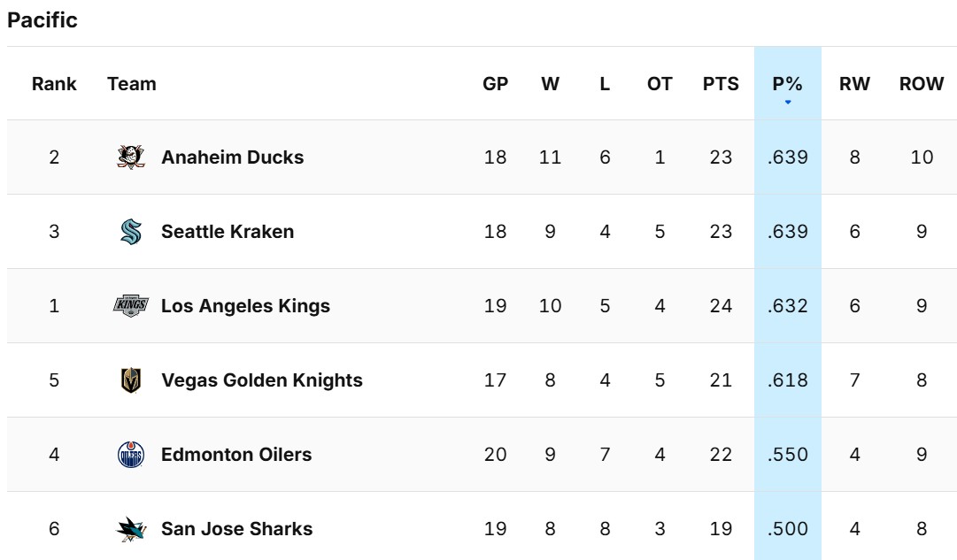Sort by the OT column header
The width and height of the screenshot is (957, 560).
[660, 84]
